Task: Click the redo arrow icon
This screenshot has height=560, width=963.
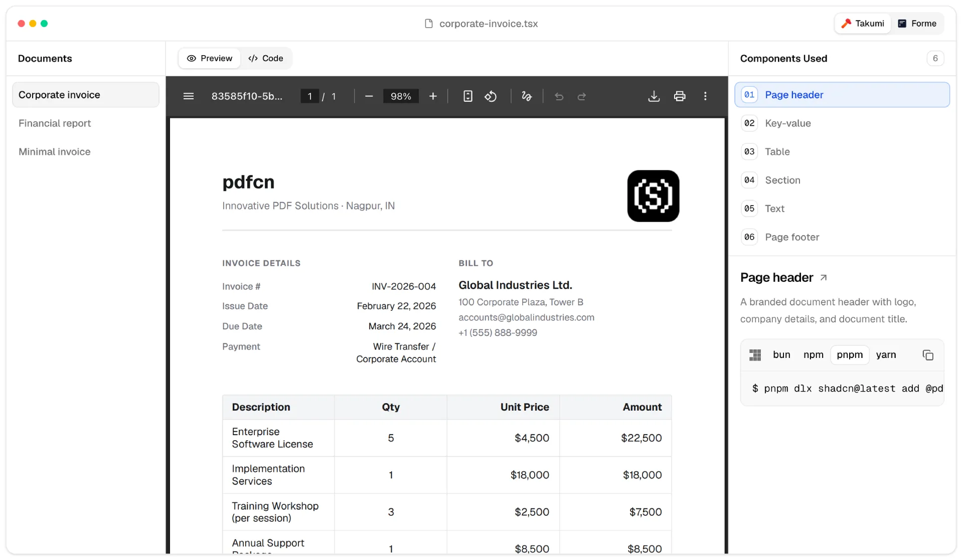Action: (582, 96)
